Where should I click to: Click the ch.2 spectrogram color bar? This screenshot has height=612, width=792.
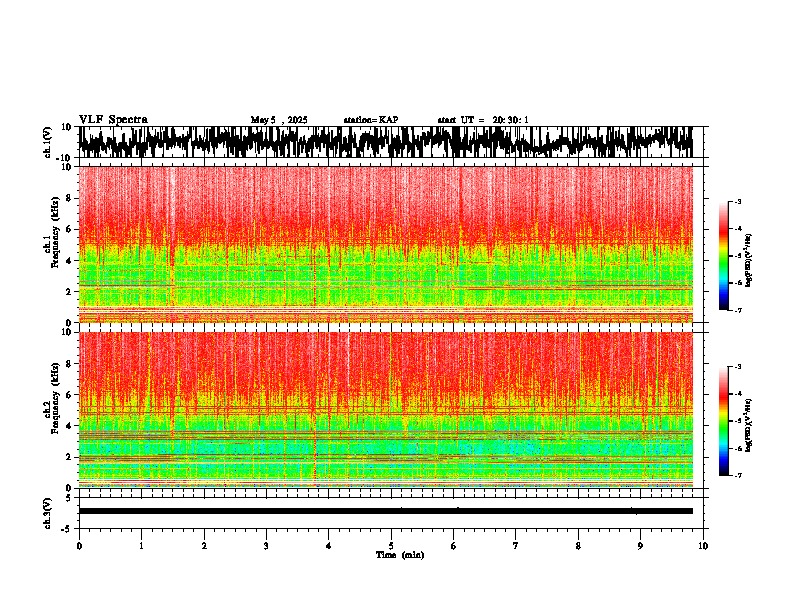coord(723,421)
